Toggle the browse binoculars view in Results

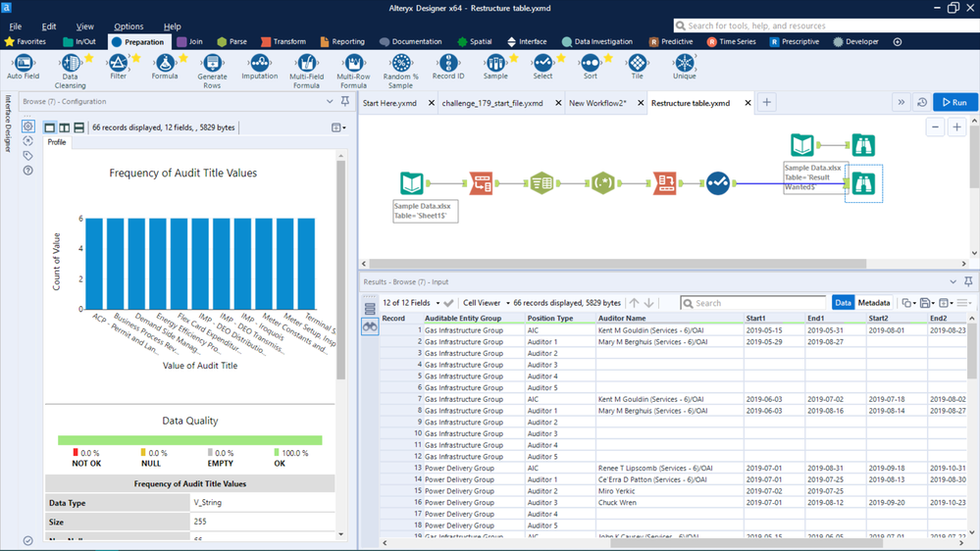pos(370,326)
